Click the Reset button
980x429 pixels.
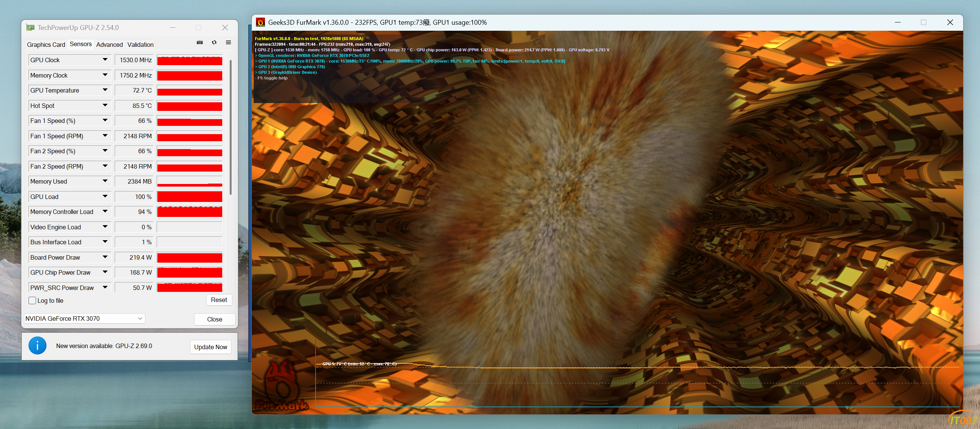tap(219, 300)
